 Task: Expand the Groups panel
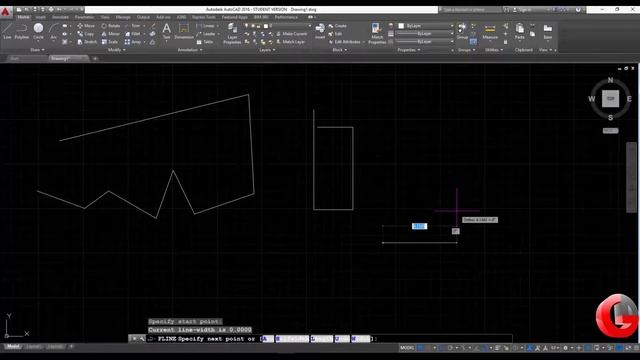point(466,50)
